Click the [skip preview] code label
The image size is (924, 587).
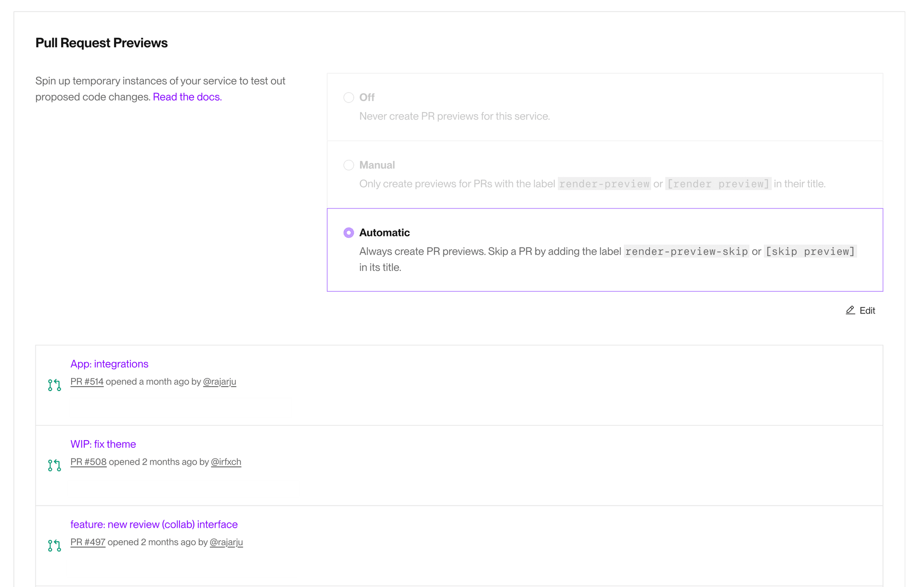click(810, 251)
